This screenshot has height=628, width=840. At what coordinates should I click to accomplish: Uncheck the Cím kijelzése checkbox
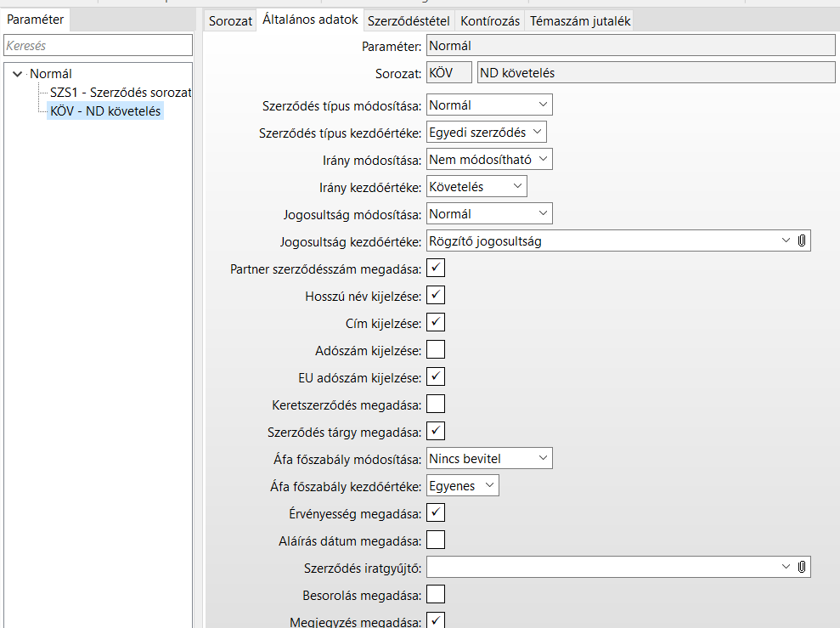[x=436, y=322]
